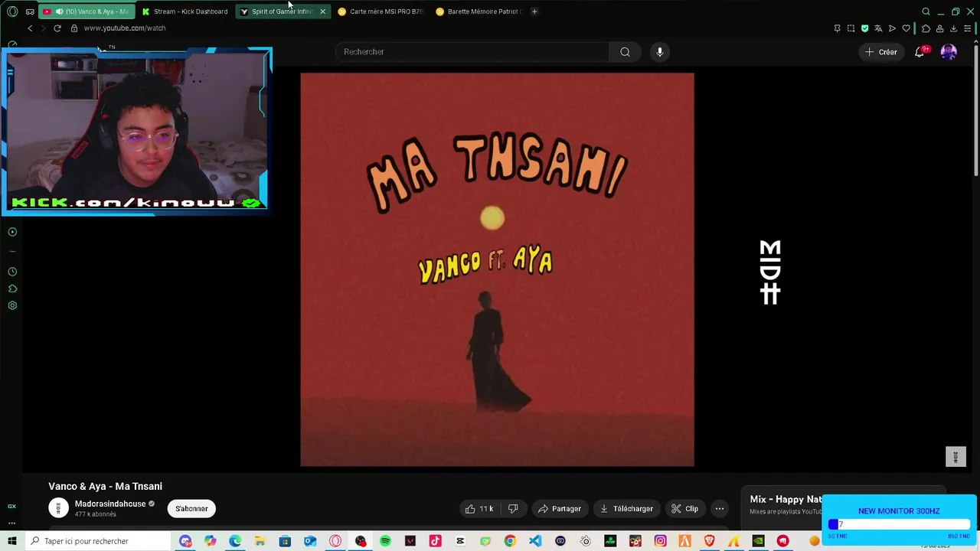Open File Explorer from the taskbar

[260, 541]
